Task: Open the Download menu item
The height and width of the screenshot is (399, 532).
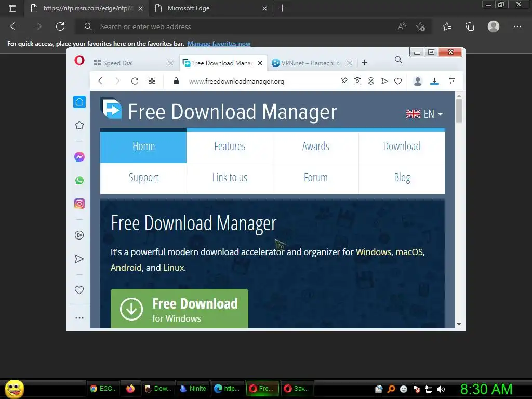Action: coord(402,146)
